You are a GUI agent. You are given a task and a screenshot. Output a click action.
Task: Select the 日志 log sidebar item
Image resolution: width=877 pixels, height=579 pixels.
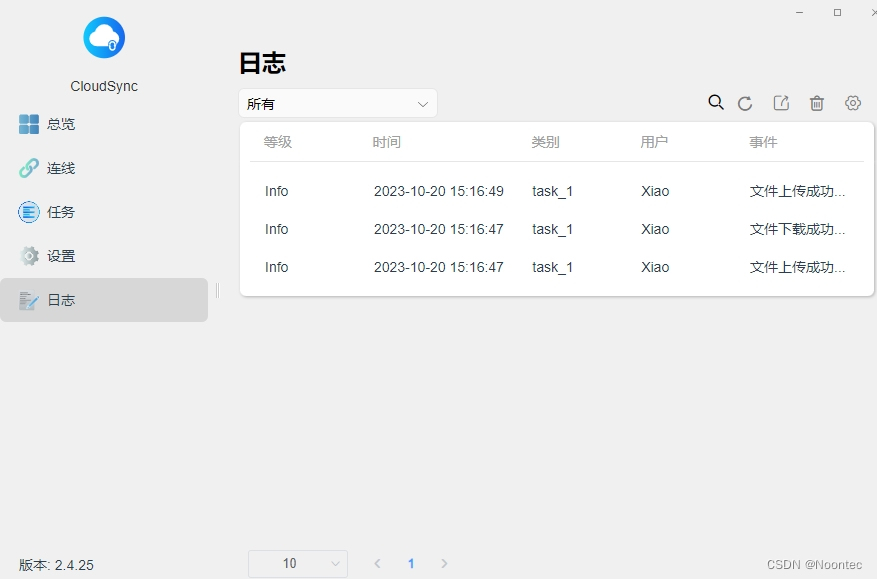point(60,300)
